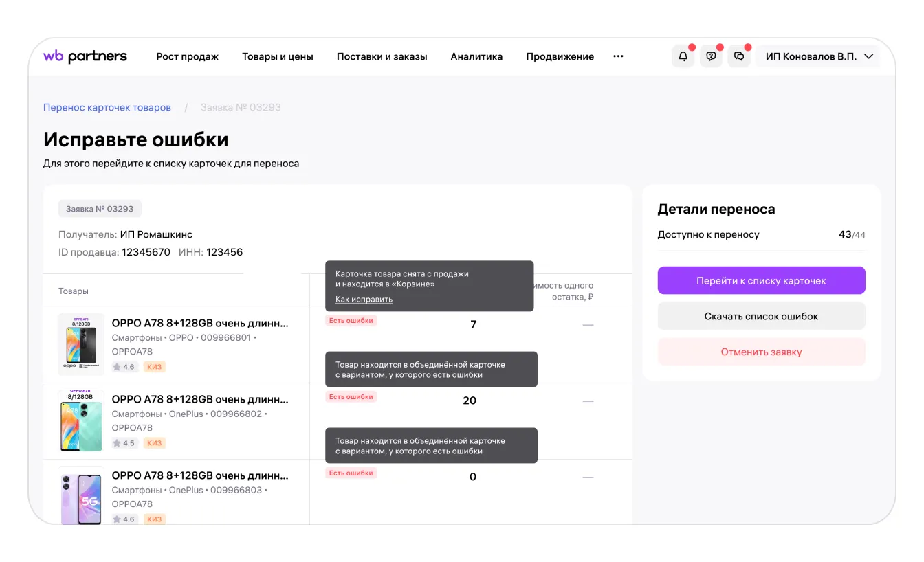Click Скачать список ошибок button
Screen dimensions: 924x562
pos(761,316)
